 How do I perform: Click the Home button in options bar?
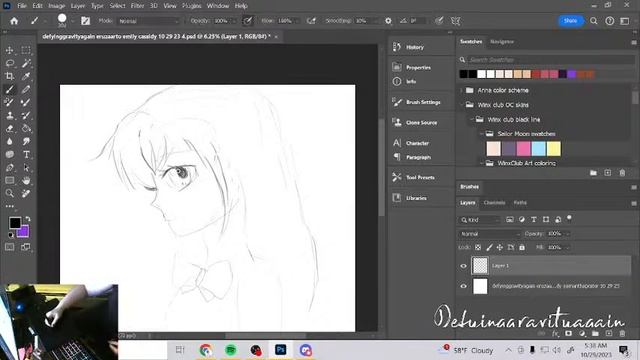coord(14,21)
